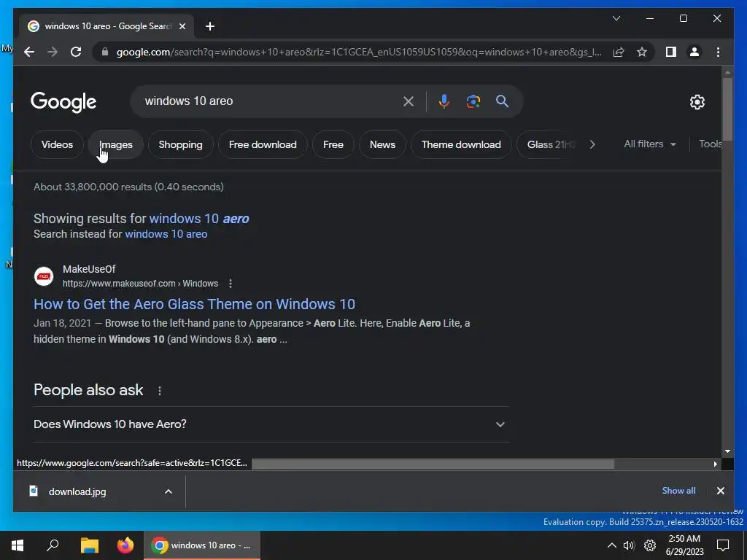Select the Videos filter chip

coord(57,144)
